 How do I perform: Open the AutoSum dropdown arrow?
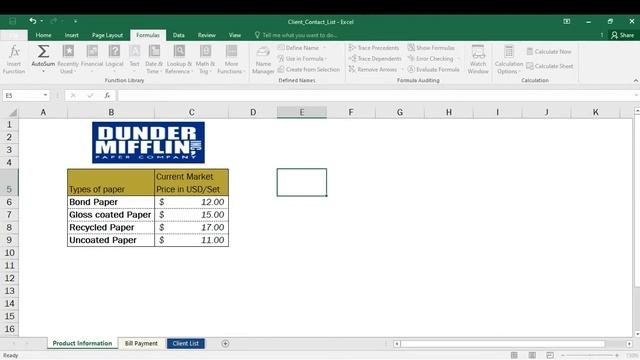pyautogui.click(x=43, y=71)
